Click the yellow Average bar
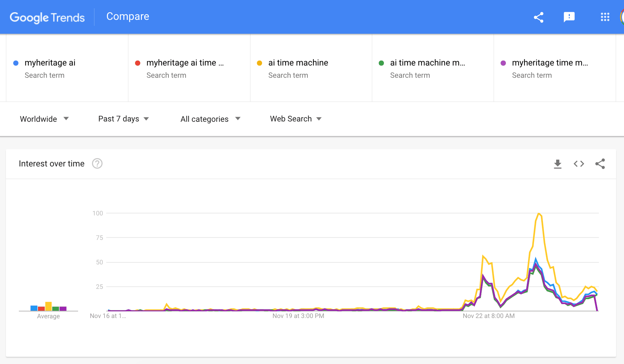The image size is (624, 364). coord(48,306)
